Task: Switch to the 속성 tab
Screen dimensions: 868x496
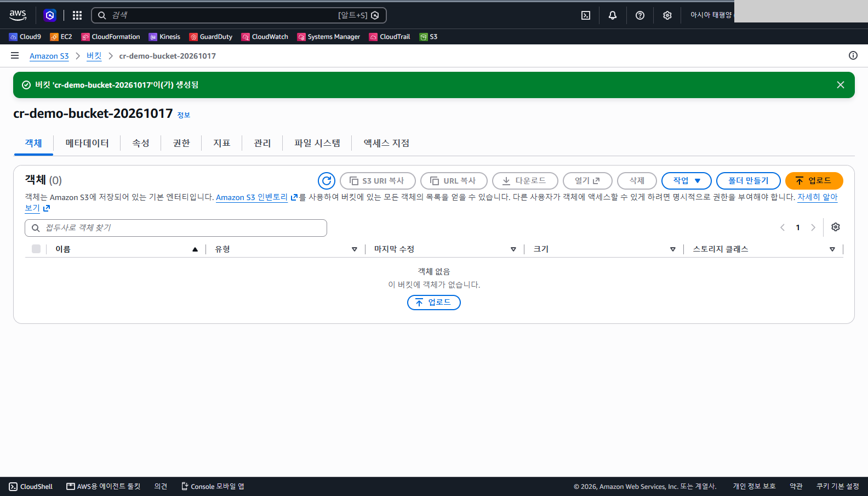Action: 141,143
